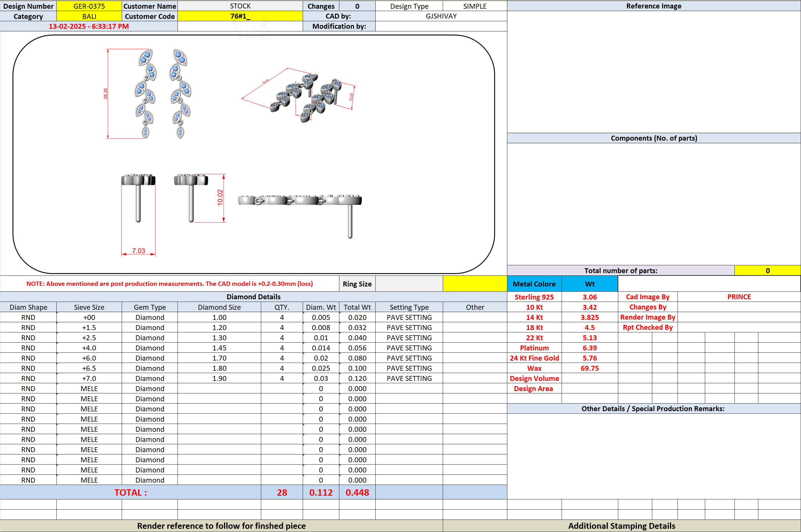
Task: Click the side view earring with long post
Action: pos(300,216)
